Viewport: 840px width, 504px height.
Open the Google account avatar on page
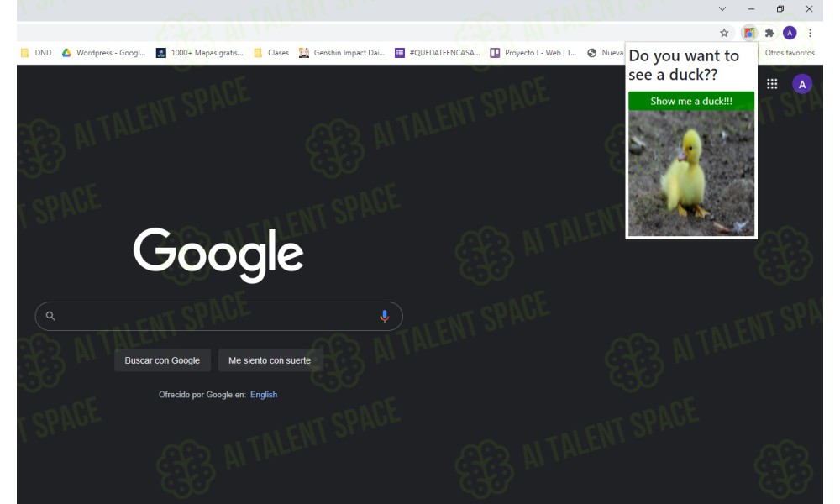tap(802, 84)
